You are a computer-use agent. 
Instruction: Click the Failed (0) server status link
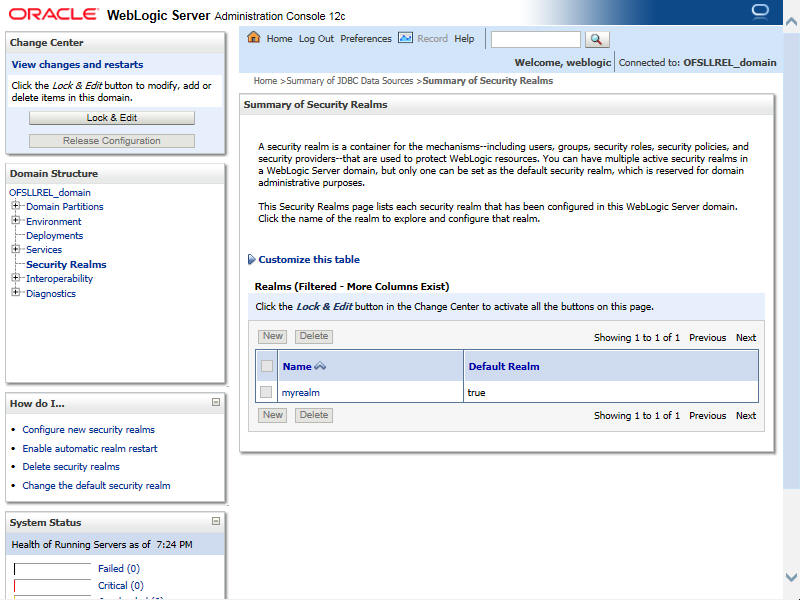tap(119, 569)
